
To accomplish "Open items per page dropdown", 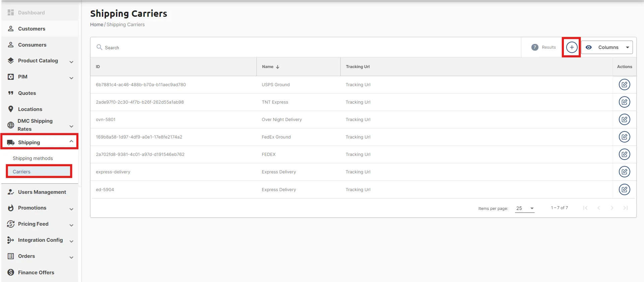I will [x=525, y=208].
